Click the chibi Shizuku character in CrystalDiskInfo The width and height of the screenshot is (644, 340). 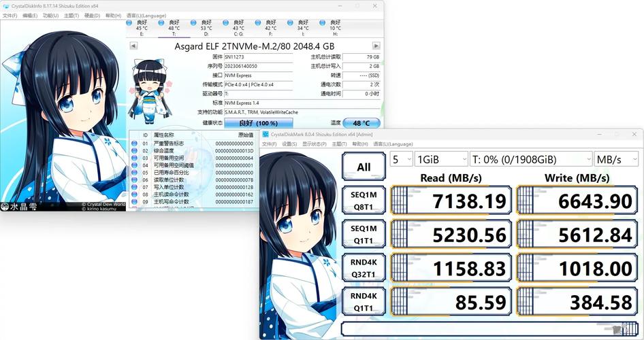click(150, 91)
